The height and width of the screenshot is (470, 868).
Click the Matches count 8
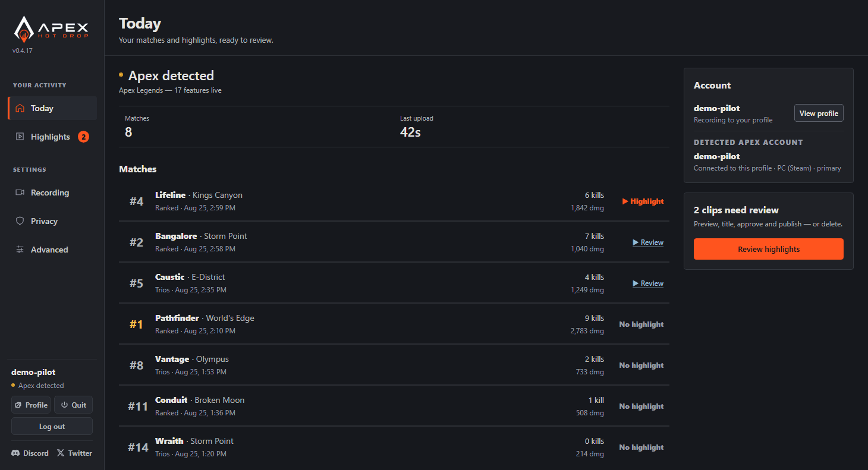tap(128, 132)
